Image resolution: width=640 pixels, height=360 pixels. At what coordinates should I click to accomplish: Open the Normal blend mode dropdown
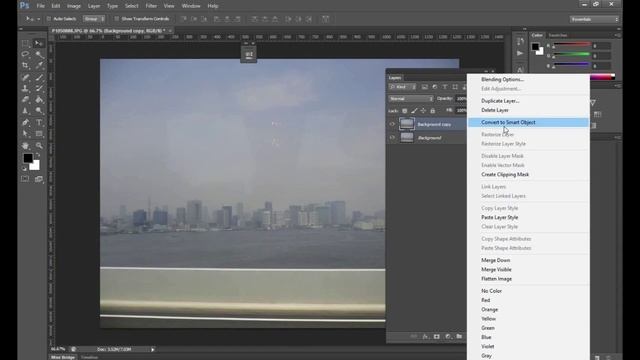(411, 99)
